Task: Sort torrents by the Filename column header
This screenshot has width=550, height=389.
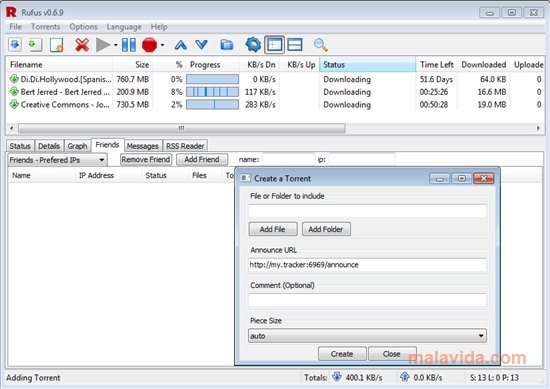Action: (x=59, y=65)
